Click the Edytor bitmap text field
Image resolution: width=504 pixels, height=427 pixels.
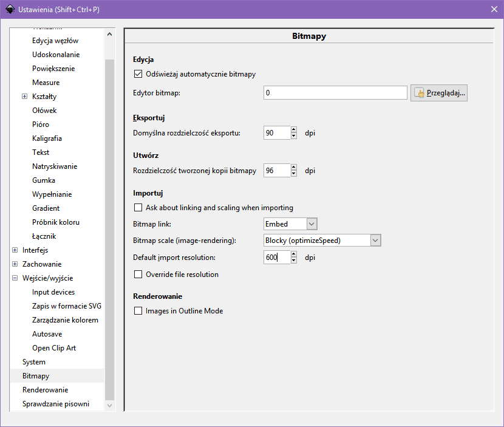coord(335,93)
